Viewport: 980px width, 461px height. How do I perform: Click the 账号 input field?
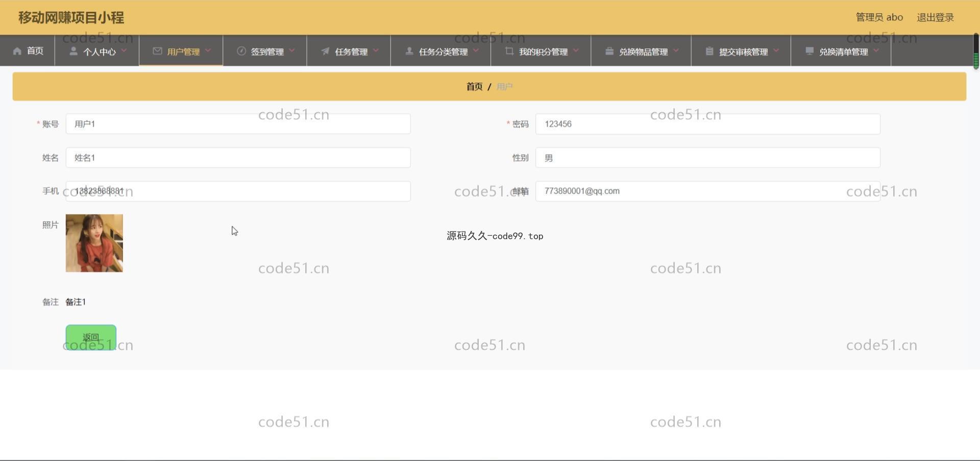pos(238,124)
